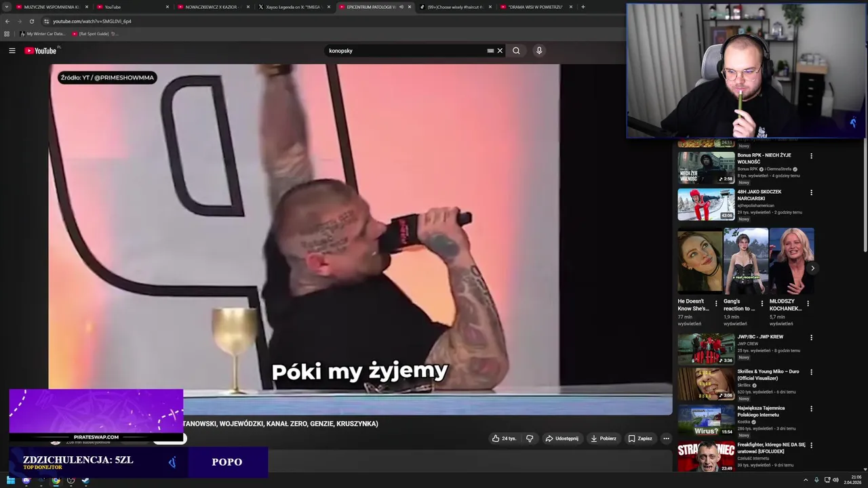Open the on-screen keyboard in the search box

[490, 51]
